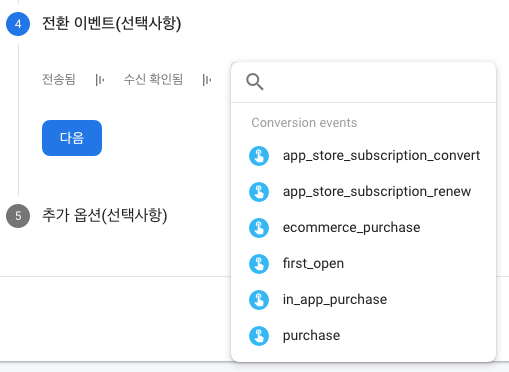Choose ecommerce_purchase conversion event
This screenshot has height=372, width=509.
click(363, 228)
